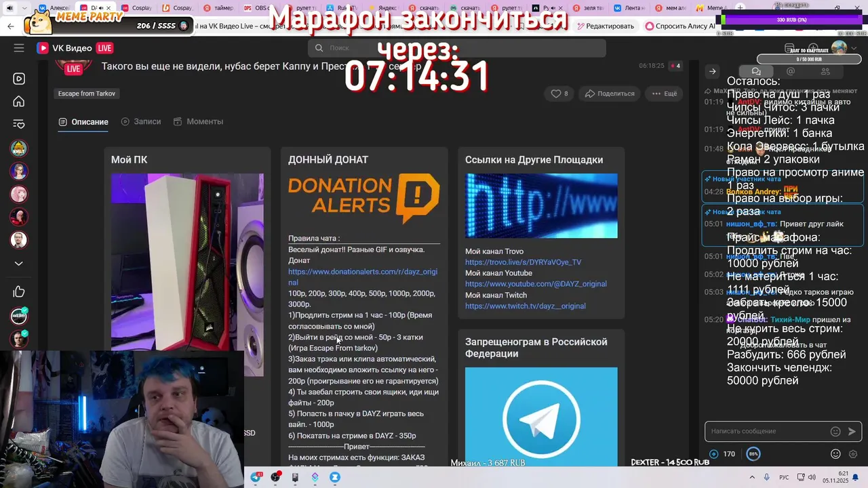Like the stream with the heart button

559,94
